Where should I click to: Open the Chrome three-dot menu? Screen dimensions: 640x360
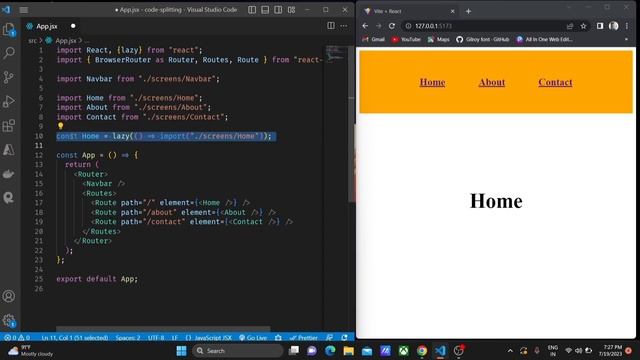(627, 26)
